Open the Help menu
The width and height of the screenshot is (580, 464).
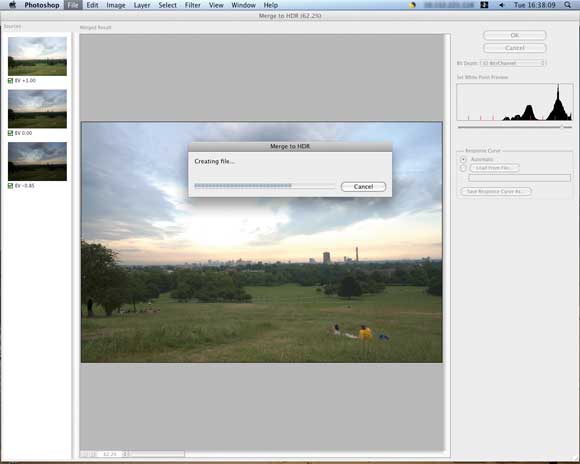(270, 5)
